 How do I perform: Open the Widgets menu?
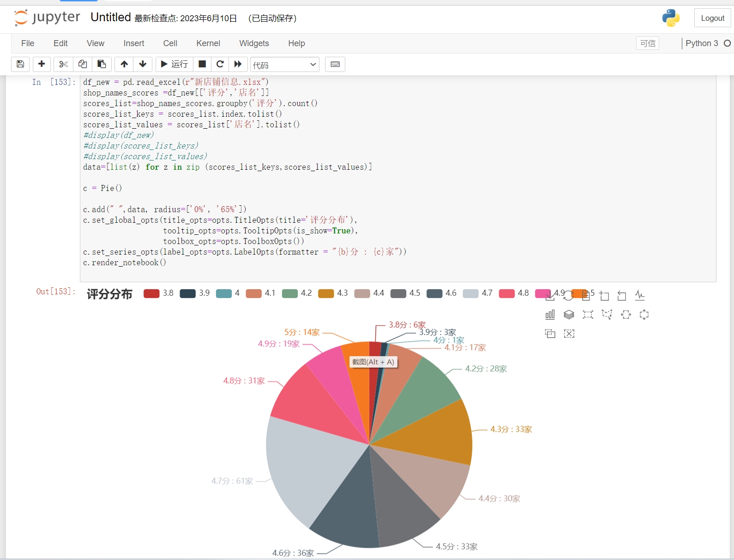click(254, 43)
